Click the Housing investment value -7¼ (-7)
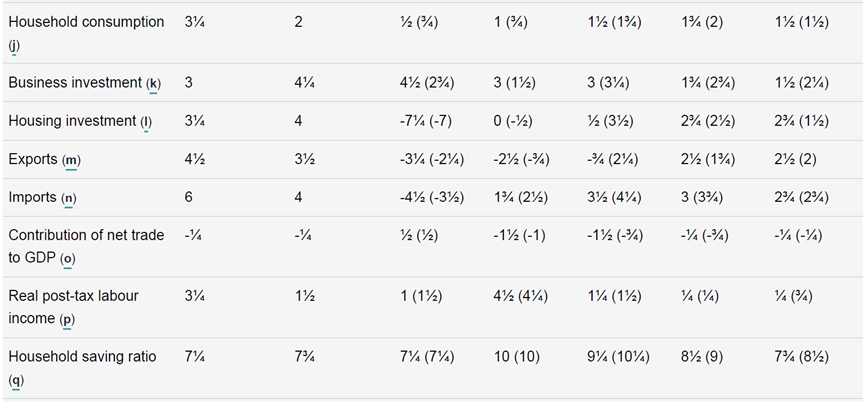This screenshot has width=864, height=402. point(426,121)
